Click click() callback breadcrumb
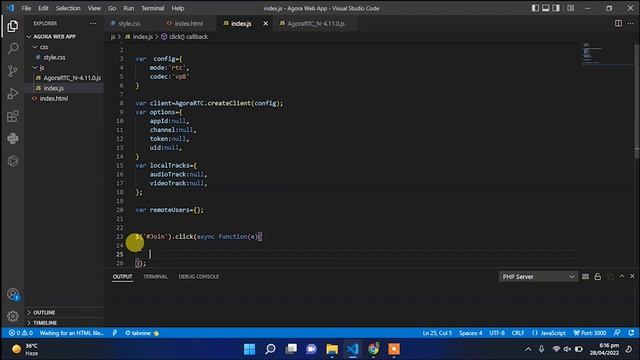The width and height of the screenshot is (640, 360). click(x=184, y=37)
